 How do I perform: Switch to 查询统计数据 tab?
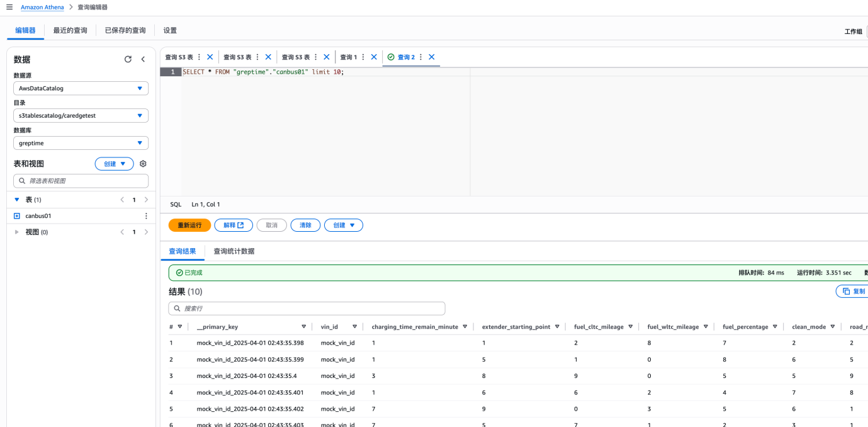coord(234,251)
